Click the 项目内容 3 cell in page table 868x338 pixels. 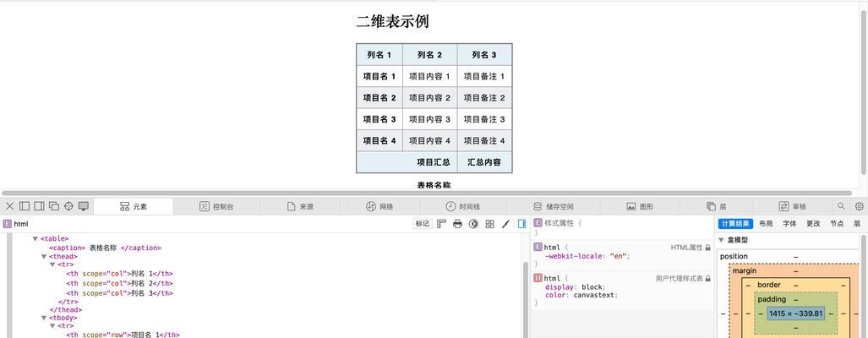pyautogui.click(x=429, y=119)
